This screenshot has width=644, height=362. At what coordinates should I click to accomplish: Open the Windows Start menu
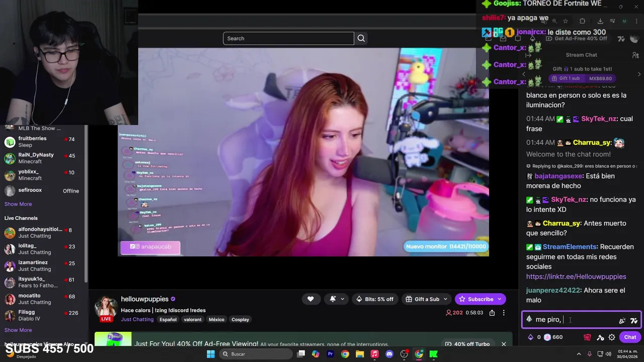coord(210,354)
